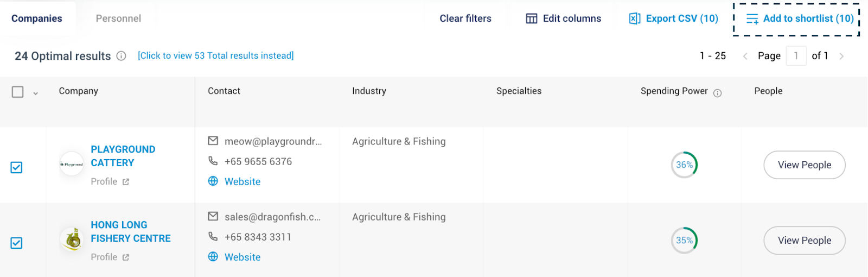
Task: Click the Hong Long Fishery website globe icon
Action: [213, 256]
